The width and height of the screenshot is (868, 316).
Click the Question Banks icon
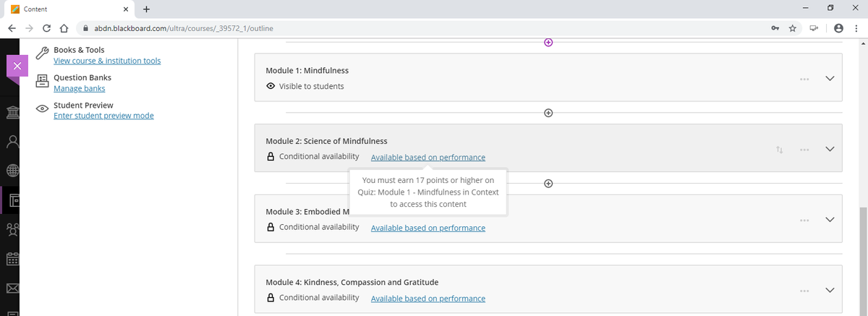click(x=43, y=82)
